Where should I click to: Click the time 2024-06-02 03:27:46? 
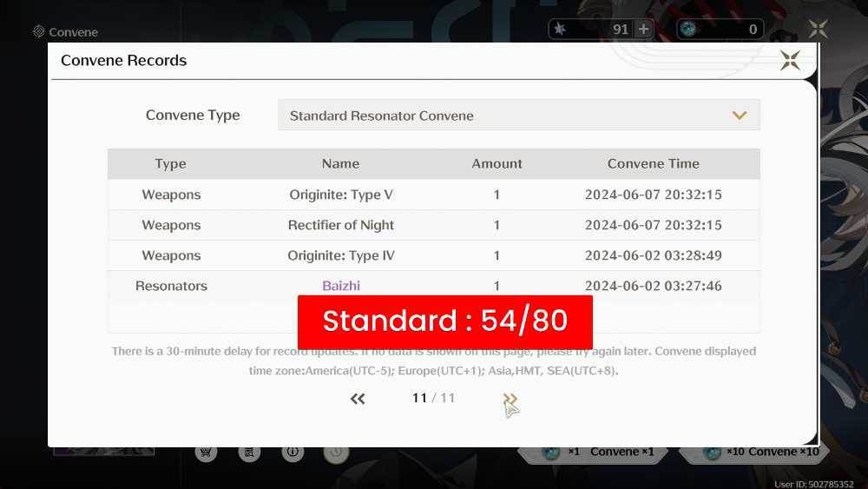pos(654,286)
